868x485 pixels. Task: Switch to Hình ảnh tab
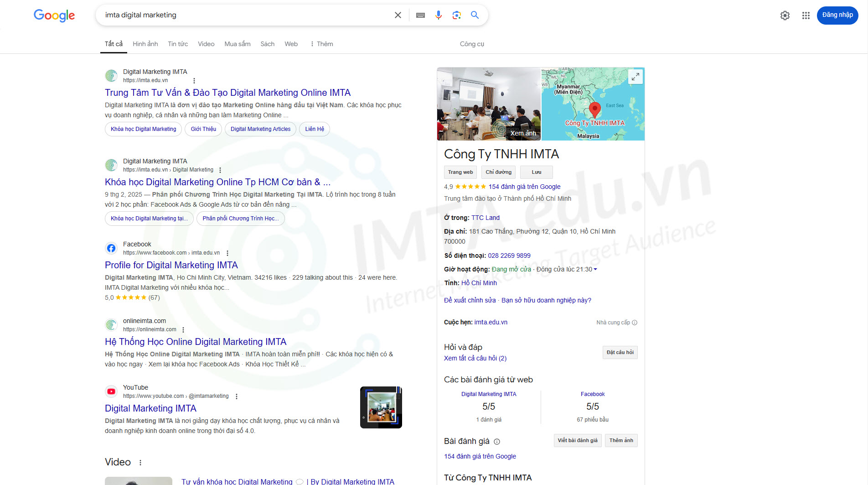pyautogui.click(x=145, y=44)
